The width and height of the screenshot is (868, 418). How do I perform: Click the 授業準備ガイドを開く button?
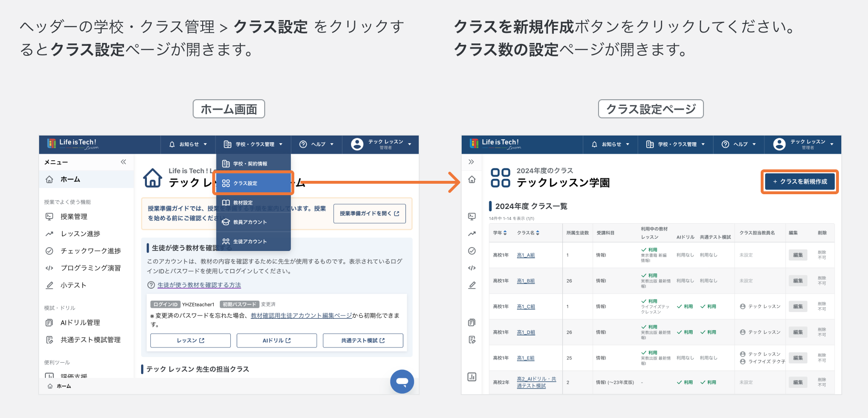(x=370, y=213)
